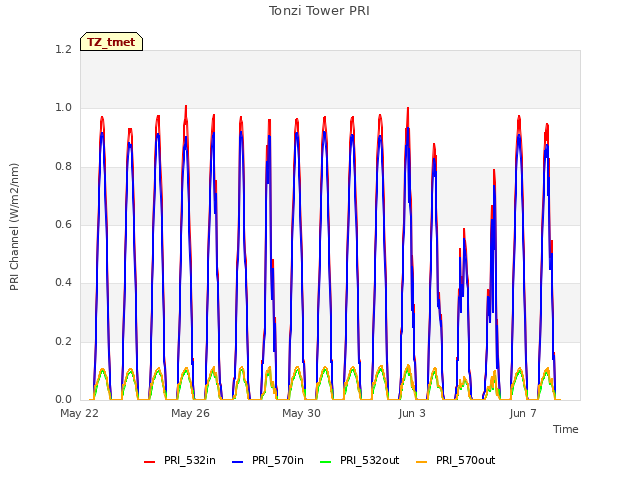
Task: Click the chart title Tonzi Tower PRI
Action: pyautogui.click(x=319, y=11)
